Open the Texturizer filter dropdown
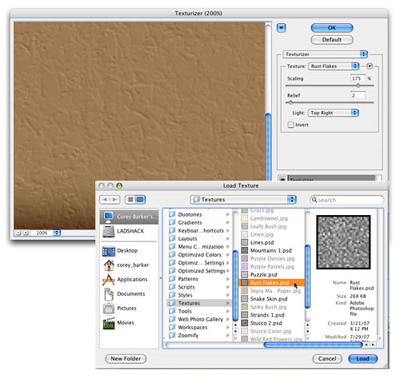This screenshot has width=400, height=378. (325, 54)
